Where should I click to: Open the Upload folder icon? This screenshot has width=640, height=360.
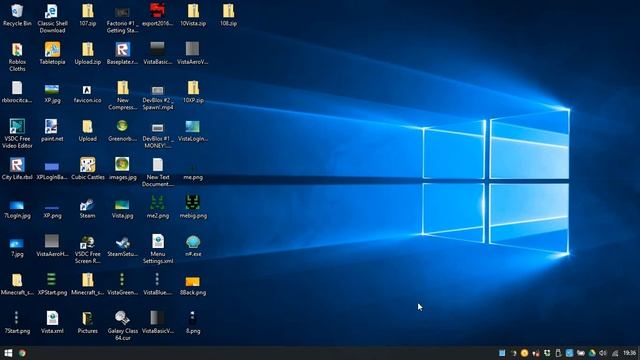click(x=87, y=130)
